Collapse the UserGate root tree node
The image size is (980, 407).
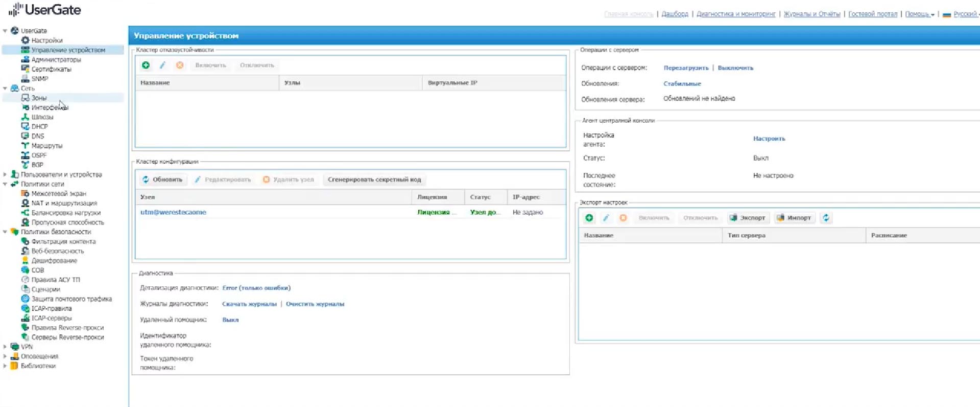click(5, 31)
